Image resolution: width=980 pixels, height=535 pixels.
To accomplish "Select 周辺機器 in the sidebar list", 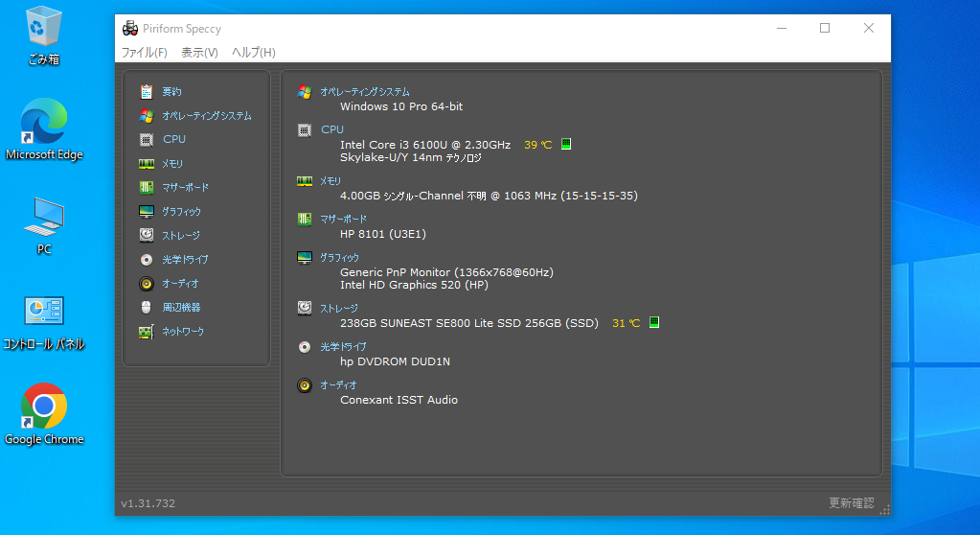I will pos(181,307).
